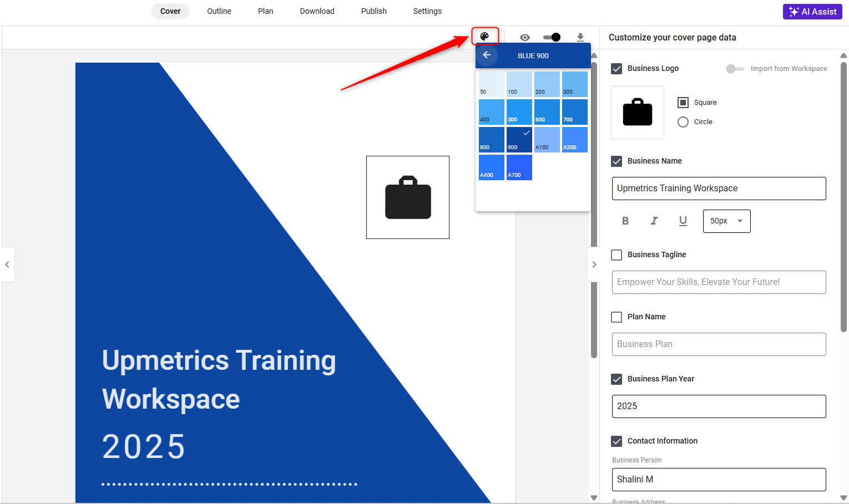Screen dimensions: 849x504
Task: Click the Business Plan name field
Action: click(x=719, y=344)
